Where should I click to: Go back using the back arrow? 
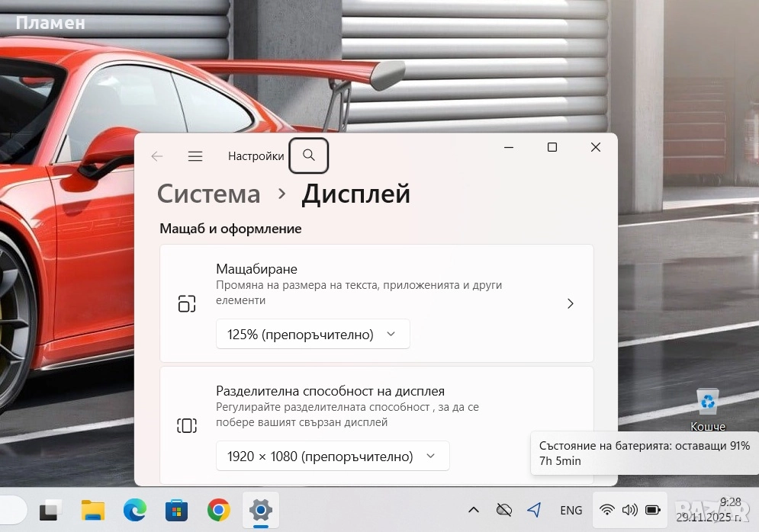[x=157, y=156]
